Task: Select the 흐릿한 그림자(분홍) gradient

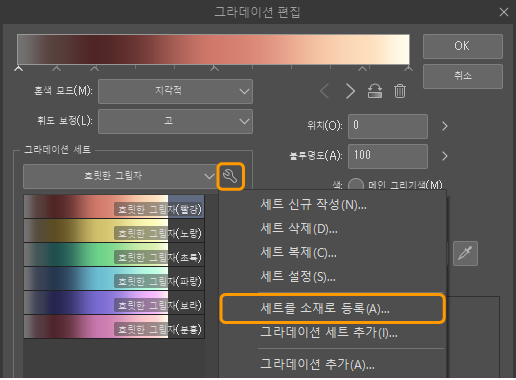Action: coord(114,327)
